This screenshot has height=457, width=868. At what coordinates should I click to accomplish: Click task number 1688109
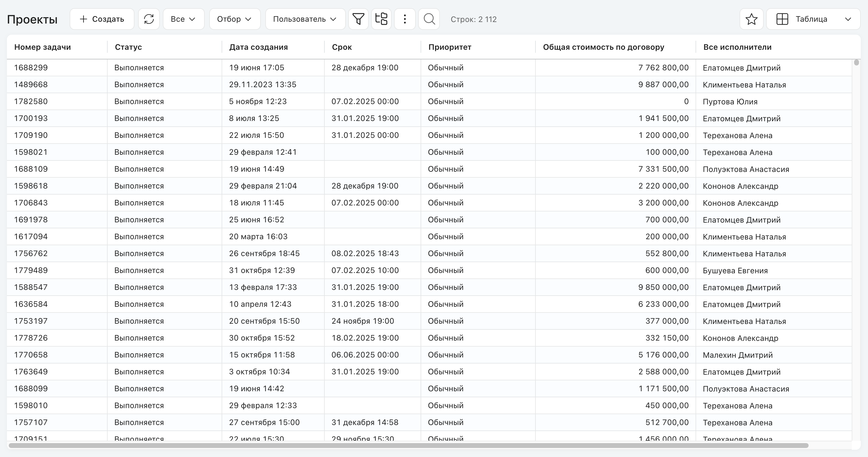(31, 169)
